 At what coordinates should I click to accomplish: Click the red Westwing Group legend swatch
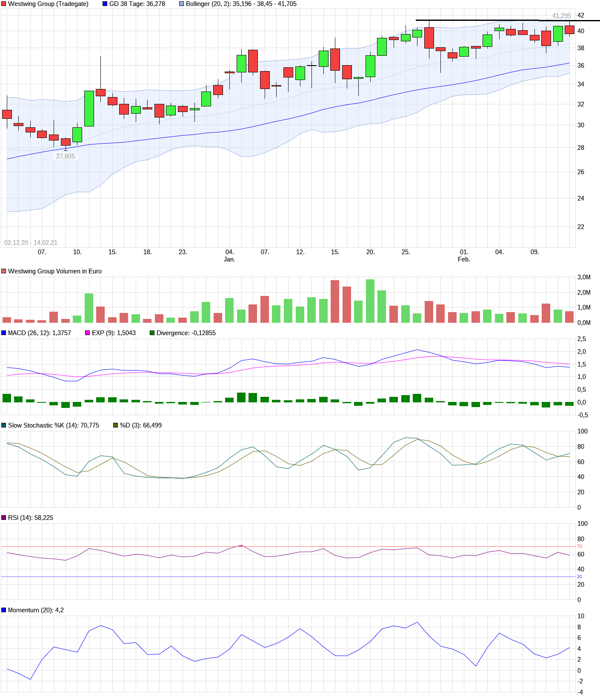[4, 4]
